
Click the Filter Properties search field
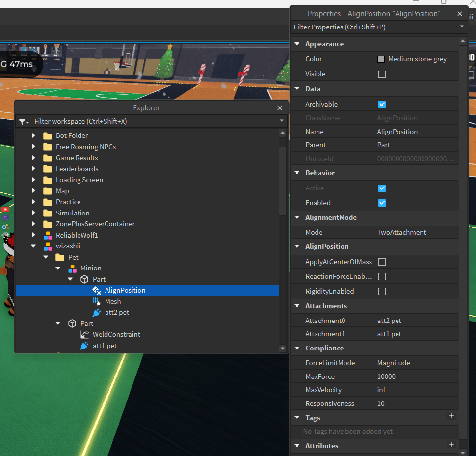(373, 27)
